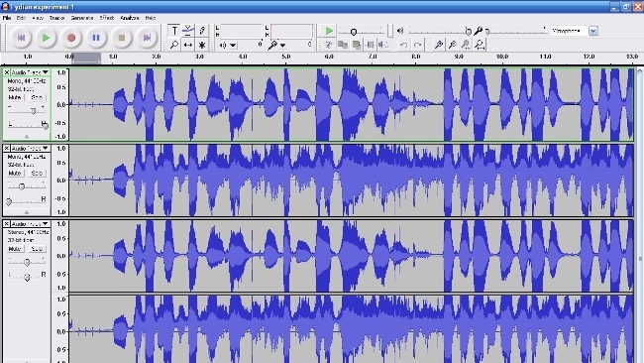
Task: Open the Generate menu
Action: pos(82,18)
